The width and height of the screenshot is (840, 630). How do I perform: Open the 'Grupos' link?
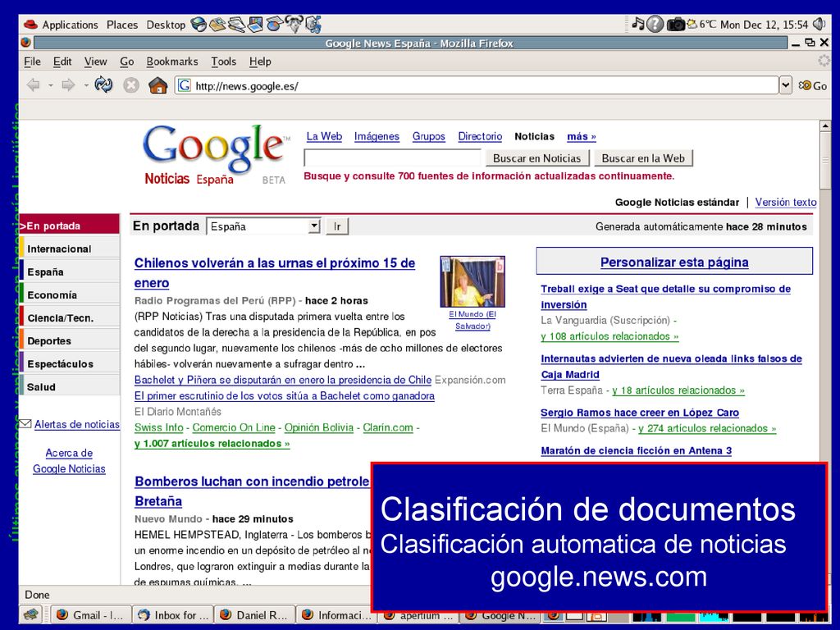coord(428,137)
